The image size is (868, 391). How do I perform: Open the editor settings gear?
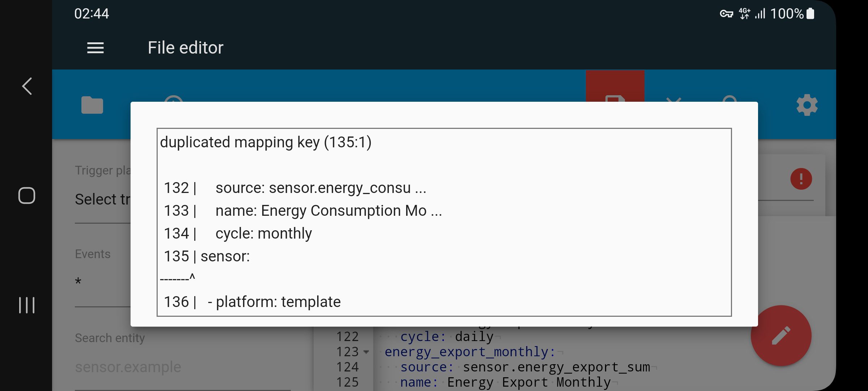pyautogui.click(x=807, y=105)
